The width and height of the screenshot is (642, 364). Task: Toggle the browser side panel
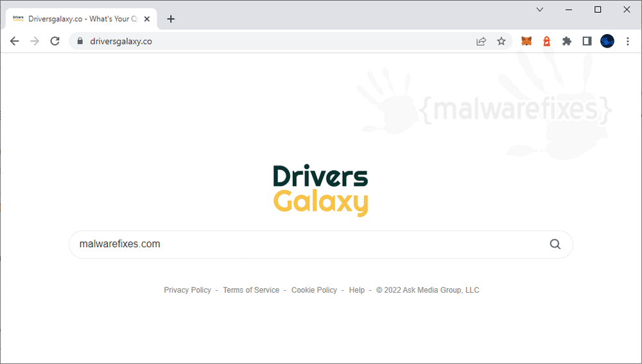pyautogui.click(x=587, y=41)
